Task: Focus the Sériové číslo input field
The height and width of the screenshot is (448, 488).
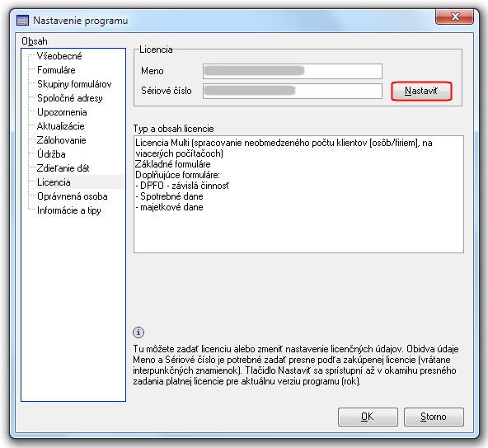Action: [x=293, y=91]
